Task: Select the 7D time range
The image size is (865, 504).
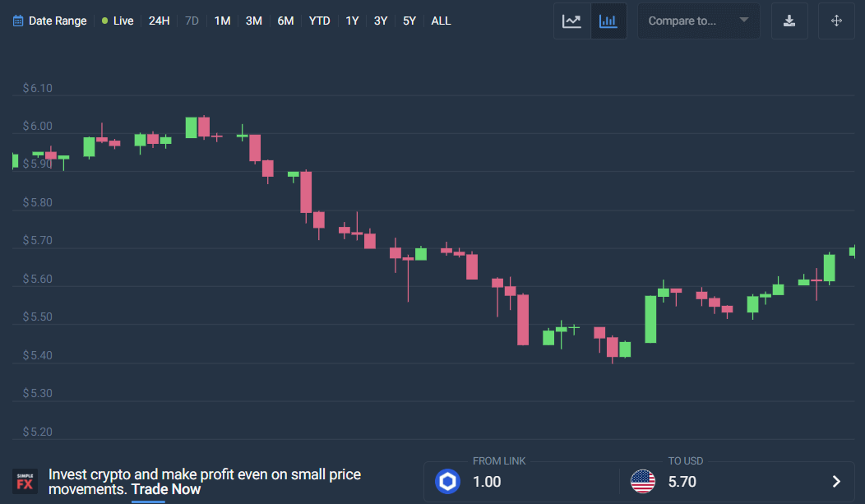Action: pos(192,21)
